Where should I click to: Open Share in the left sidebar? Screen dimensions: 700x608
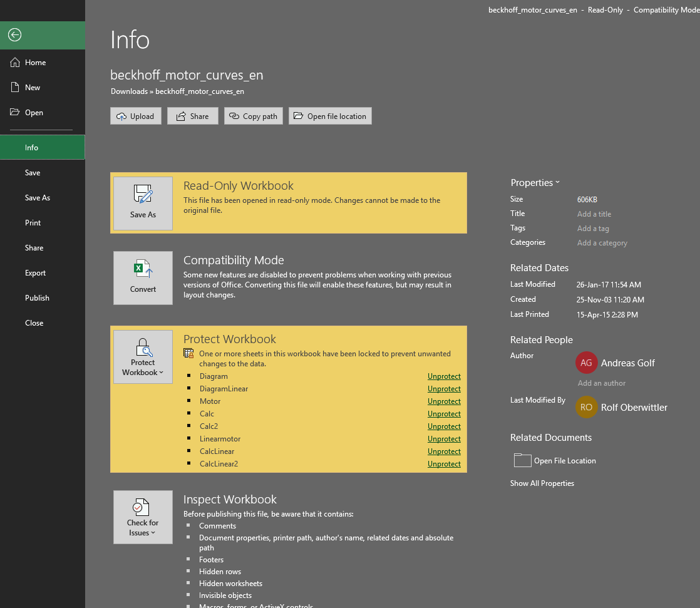tap(43, 247)
